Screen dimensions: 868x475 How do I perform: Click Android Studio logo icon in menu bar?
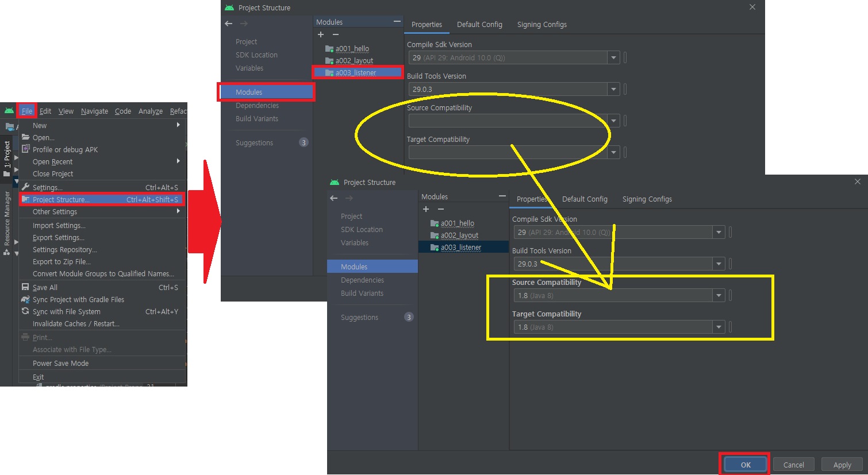point(9,111)
